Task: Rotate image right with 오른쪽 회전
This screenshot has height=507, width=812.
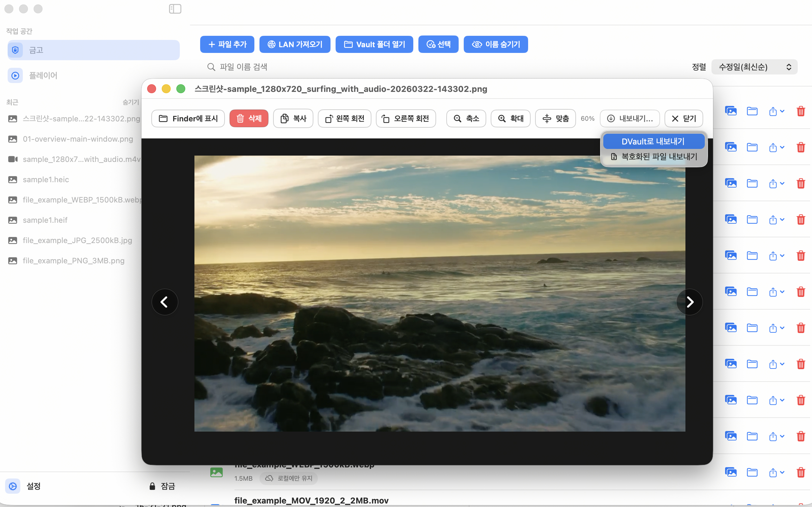Action: point(406,119)
